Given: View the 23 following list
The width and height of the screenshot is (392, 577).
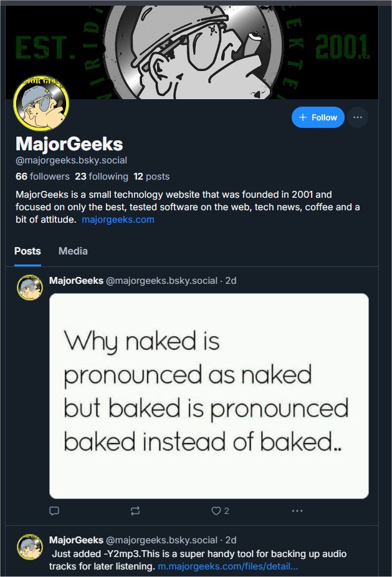Looking at the screenshot, I should 102,177.
